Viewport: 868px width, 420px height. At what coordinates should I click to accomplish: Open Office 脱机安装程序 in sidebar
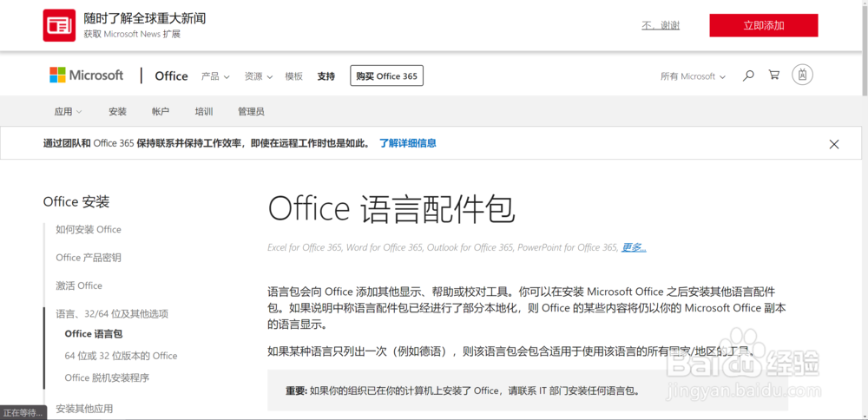tap(107, 378)
